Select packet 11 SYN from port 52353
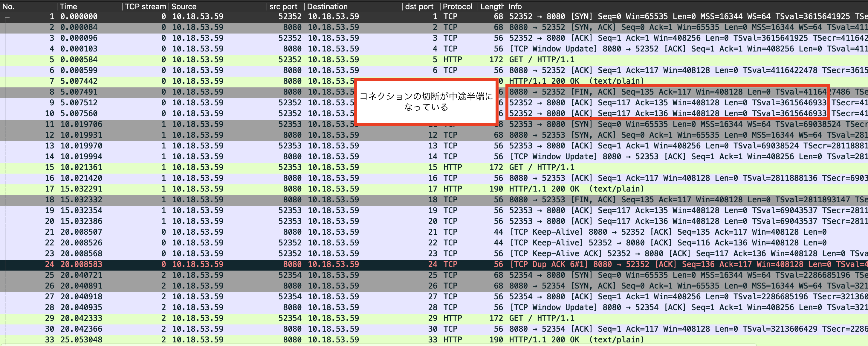The height and width of the screenshot is (346, 868). 434,124
